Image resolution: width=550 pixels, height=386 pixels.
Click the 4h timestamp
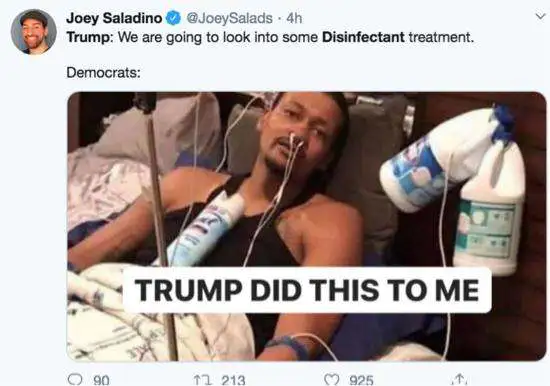[294, 18]
